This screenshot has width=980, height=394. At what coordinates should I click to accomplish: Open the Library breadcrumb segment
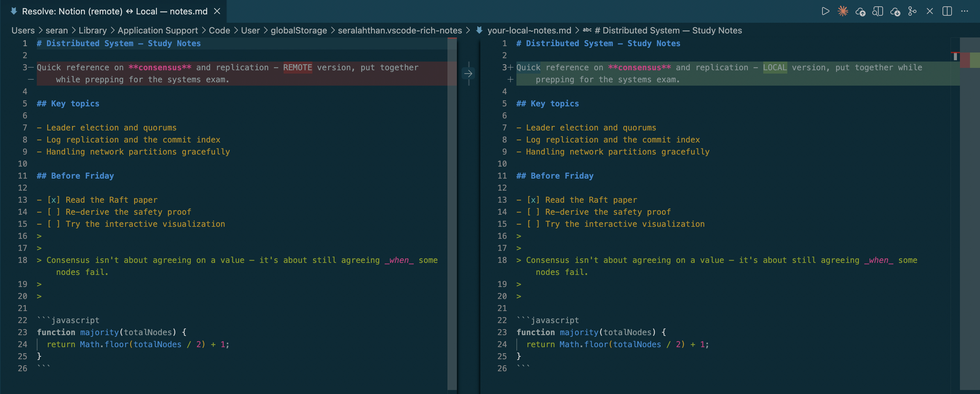(92, 30)
